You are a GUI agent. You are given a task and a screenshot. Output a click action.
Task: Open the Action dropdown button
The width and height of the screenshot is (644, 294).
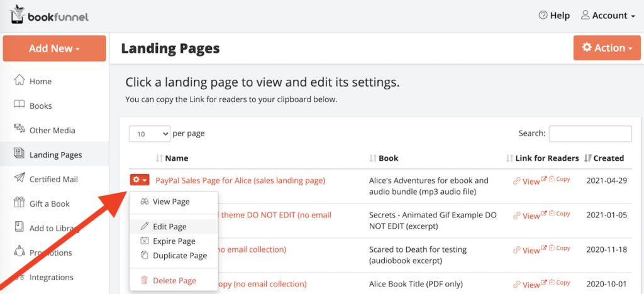tap(607, 48)
